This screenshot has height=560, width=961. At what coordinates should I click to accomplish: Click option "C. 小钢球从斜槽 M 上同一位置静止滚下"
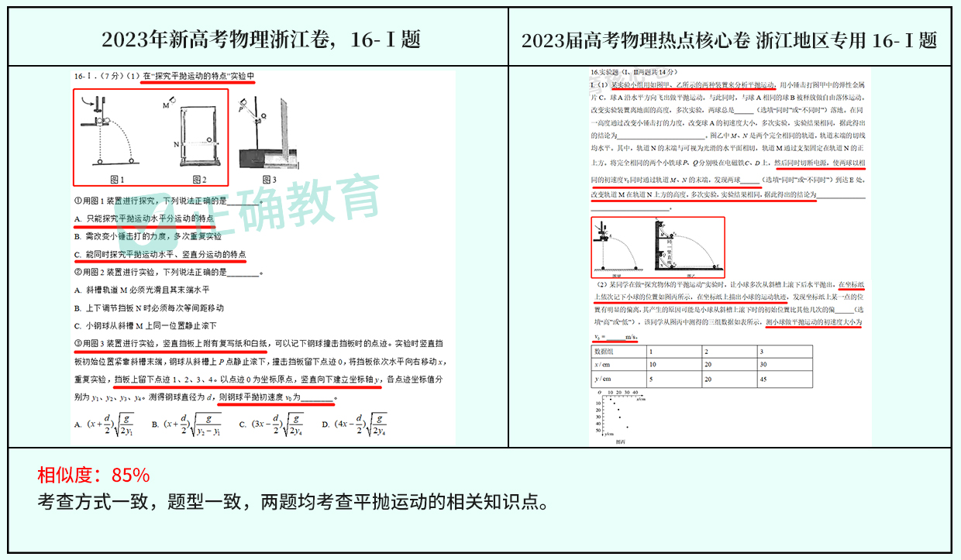(x=146, y=325)
